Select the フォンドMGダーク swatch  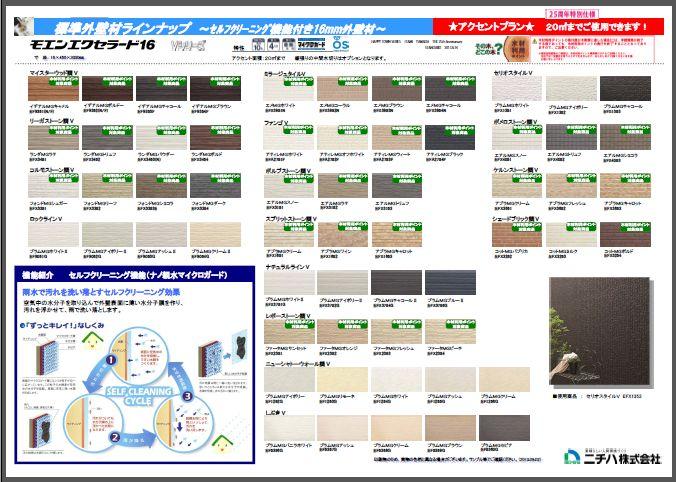point(216,185)
